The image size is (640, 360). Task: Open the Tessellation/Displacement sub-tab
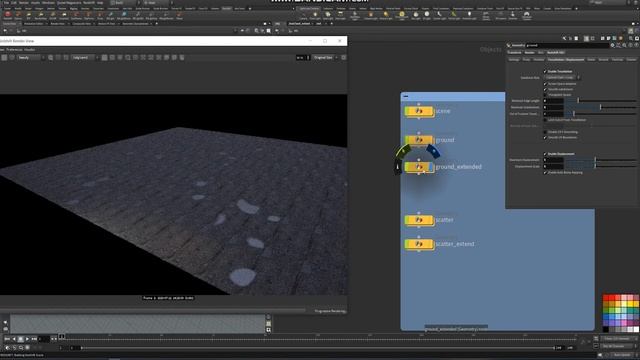point(566,60)
